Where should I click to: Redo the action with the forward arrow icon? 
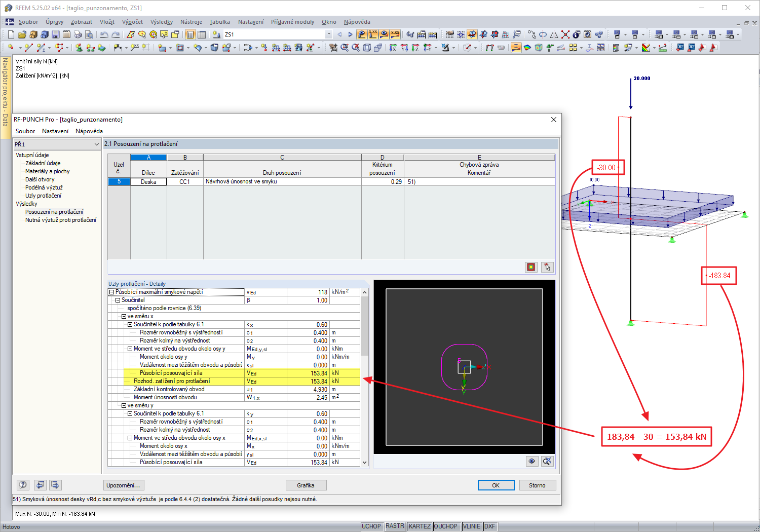point(116,34)
